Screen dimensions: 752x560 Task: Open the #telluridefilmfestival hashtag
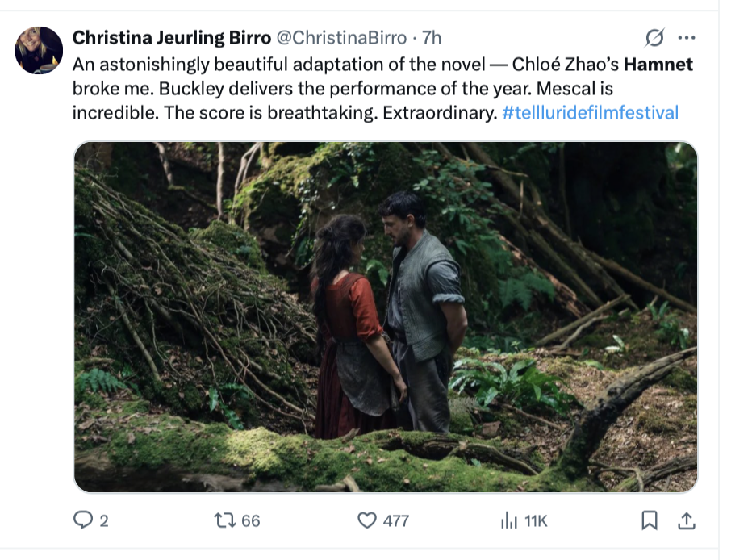click(x=590, y=112)
